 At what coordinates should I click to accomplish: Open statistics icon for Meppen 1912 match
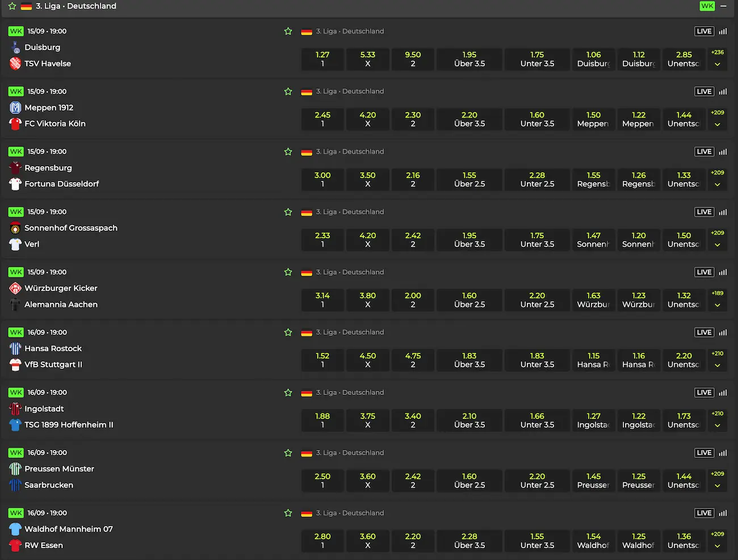click(x=723, y=91)
